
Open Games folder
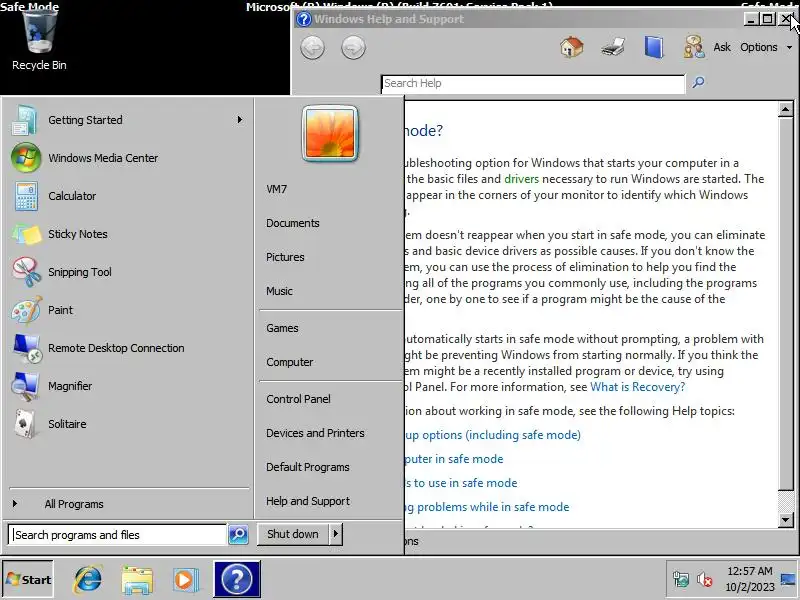[x=282, y=329]
